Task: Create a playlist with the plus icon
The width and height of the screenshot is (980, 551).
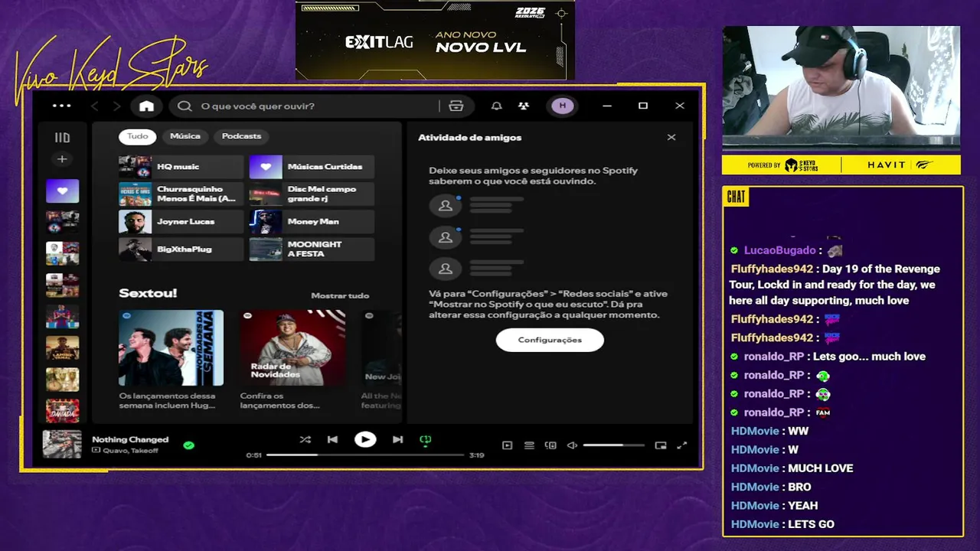Action: 62,159
